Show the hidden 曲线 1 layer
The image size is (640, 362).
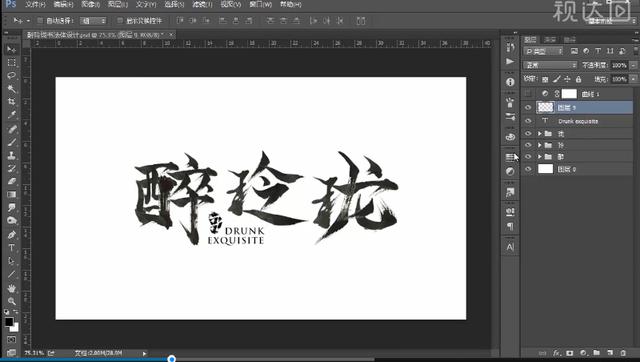(x=528, y=94)
